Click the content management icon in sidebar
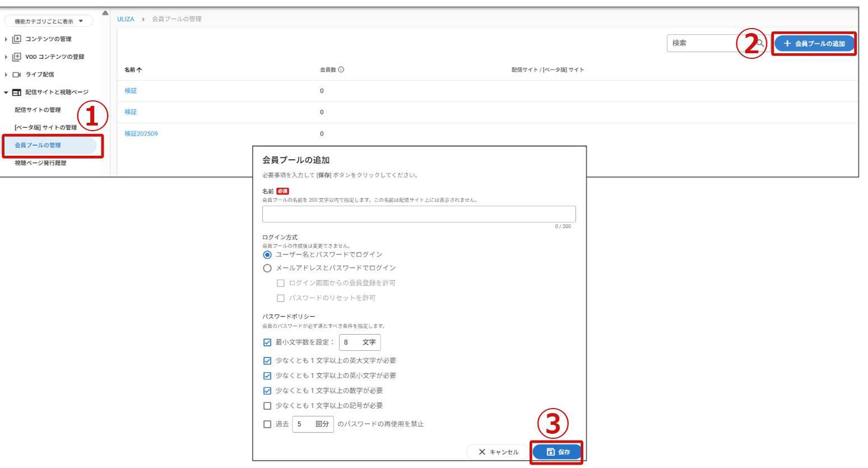868x468 pixels. [17, 39]
